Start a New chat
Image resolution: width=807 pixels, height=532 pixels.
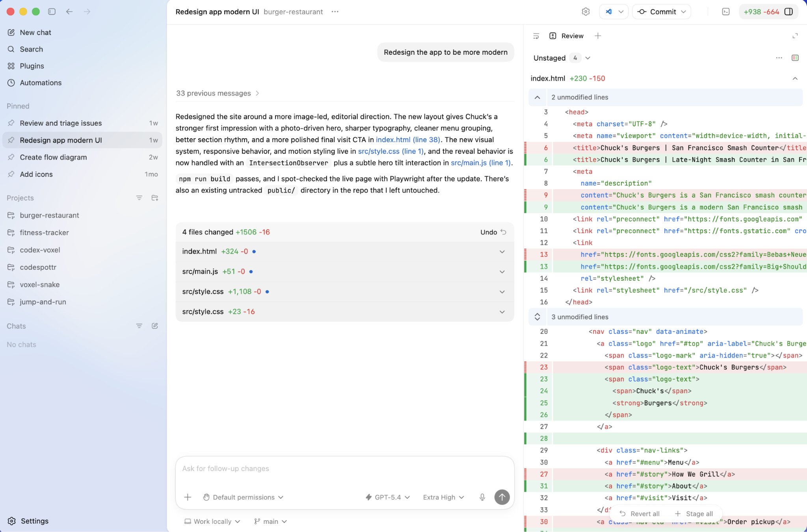[x=35, y=32]
